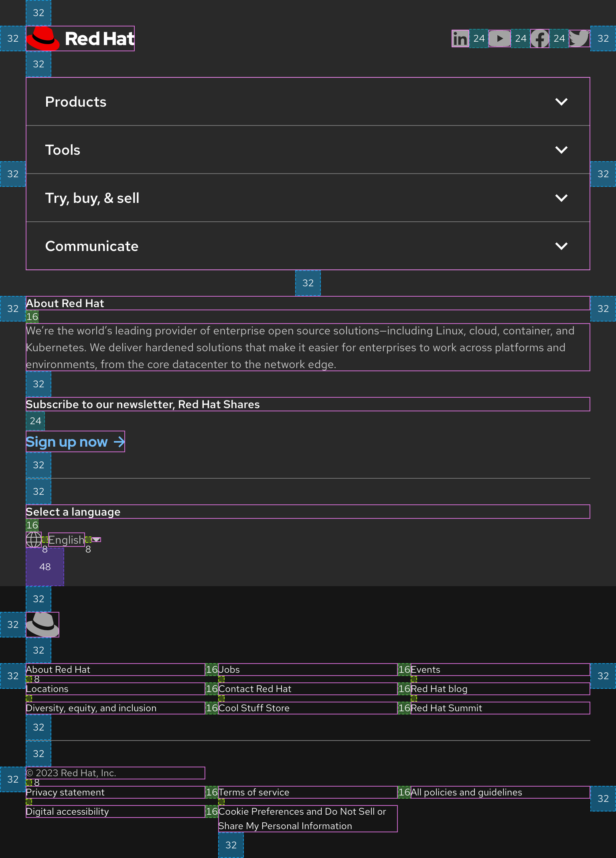The width and height of the screenshot is (616, 858).
Task: Click the gray fedora hat logo
Action: coord(43,625)
